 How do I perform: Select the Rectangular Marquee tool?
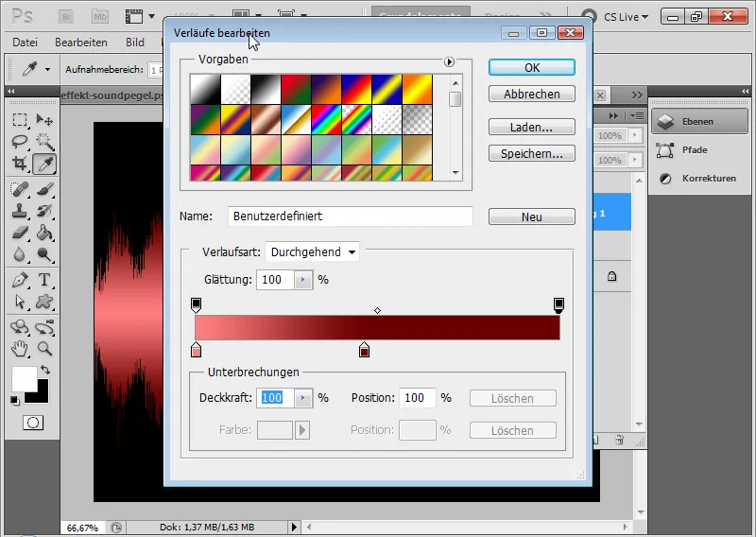coord(20,119)
